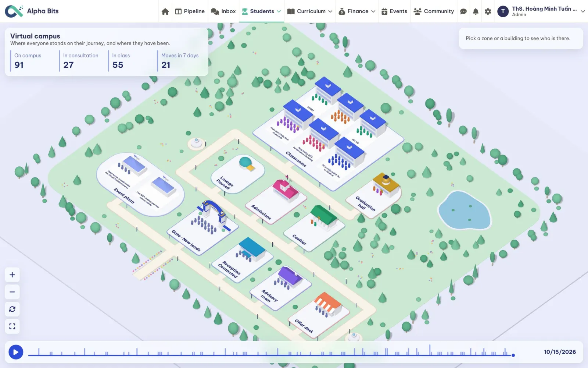Open the notifications bell icon
Screen dimensions: 588x368
476,11
